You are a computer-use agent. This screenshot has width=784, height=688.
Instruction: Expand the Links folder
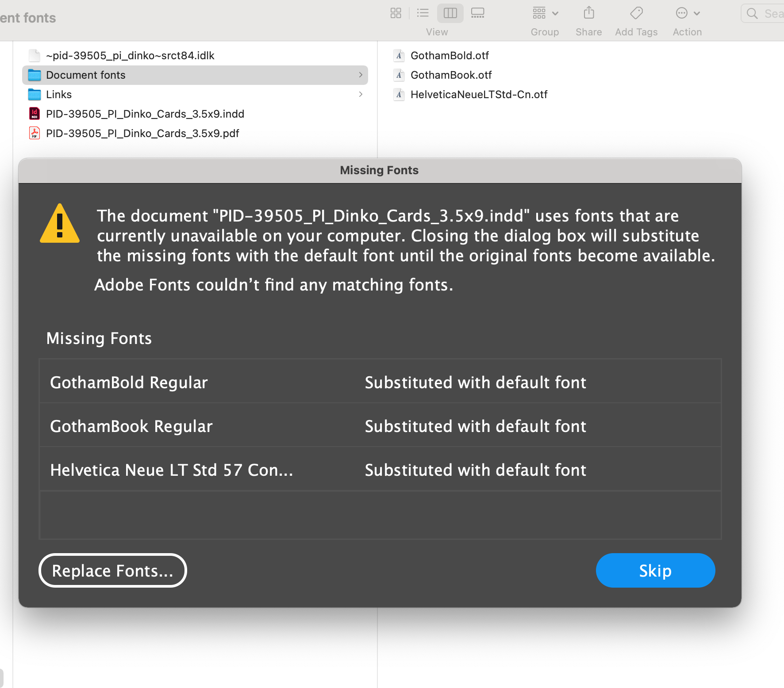360,94
